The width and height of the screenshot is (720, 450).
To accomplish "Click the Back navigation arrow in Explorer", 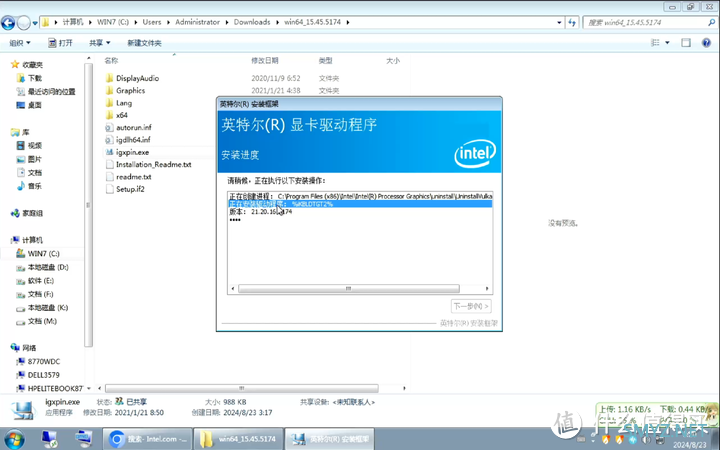I will 8,22.
